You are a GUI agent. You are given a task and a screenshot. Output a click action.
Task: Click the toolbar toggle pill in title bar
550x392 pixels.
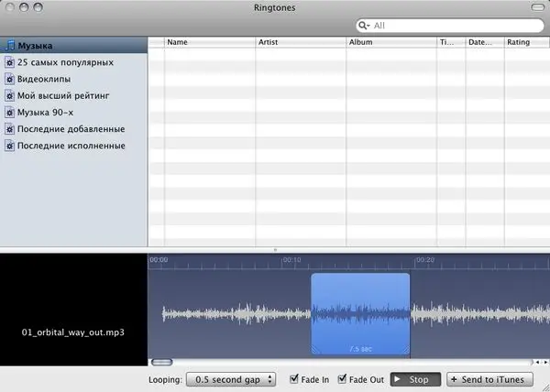(538, 7)
